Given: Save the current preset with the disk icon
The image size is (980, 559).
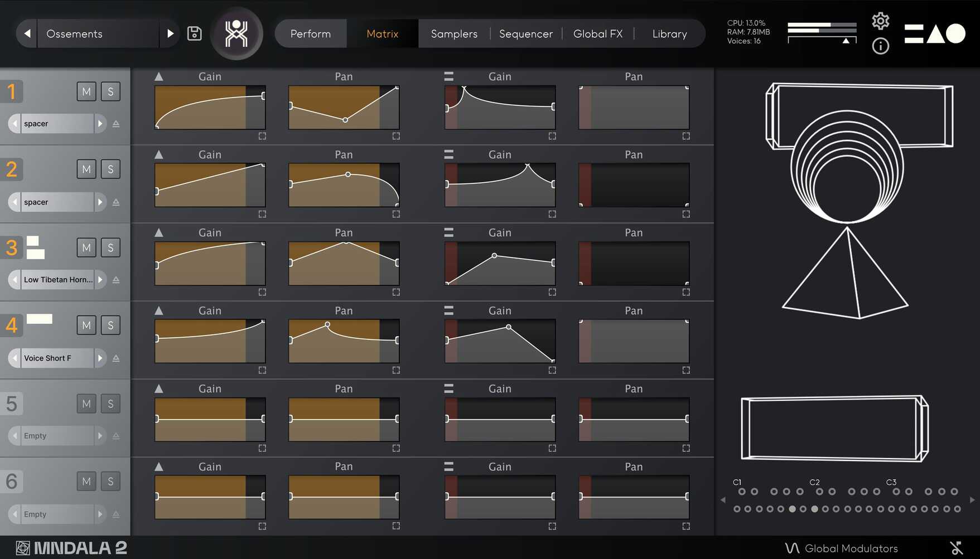Looking at the screenshot, I should tap(194, 33).
